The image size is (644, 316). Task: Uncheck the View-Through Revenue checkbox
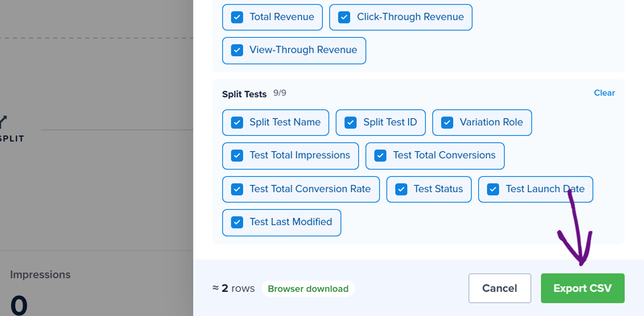(x=237, y=50)
